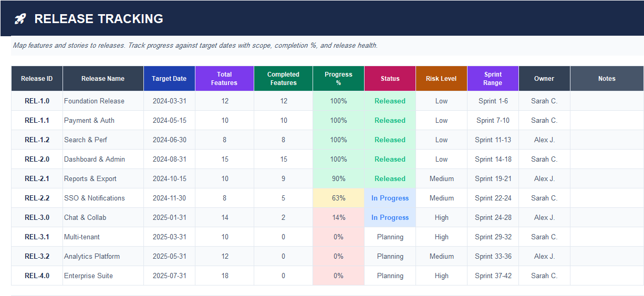644x296 pixels.
Task: Click High risk level for Chat & Collab
Action: pos(441,217)
